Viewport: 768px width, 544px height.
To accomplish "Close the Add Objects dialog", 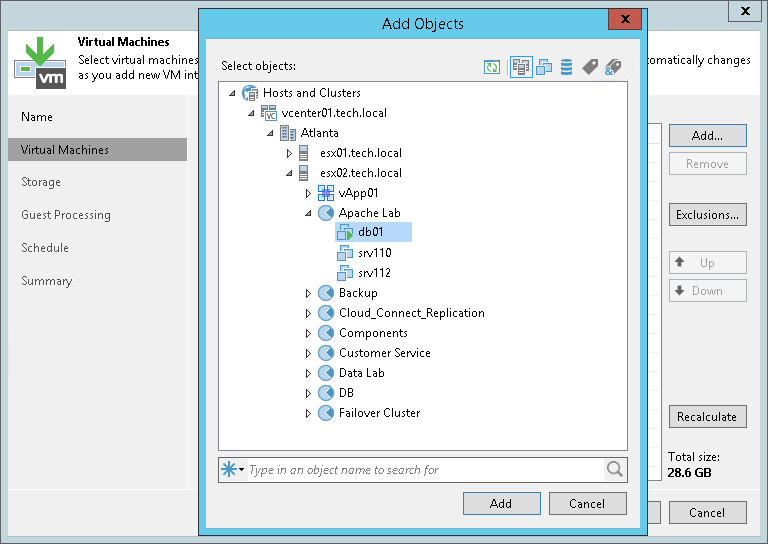I will (x=625, y=19).
